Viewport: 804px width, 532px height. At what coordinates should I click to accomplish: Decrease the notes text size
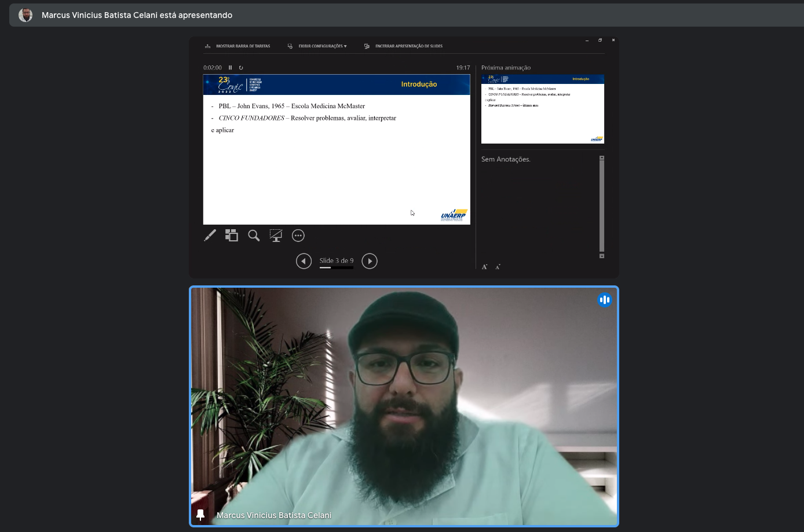pos(498,267)
